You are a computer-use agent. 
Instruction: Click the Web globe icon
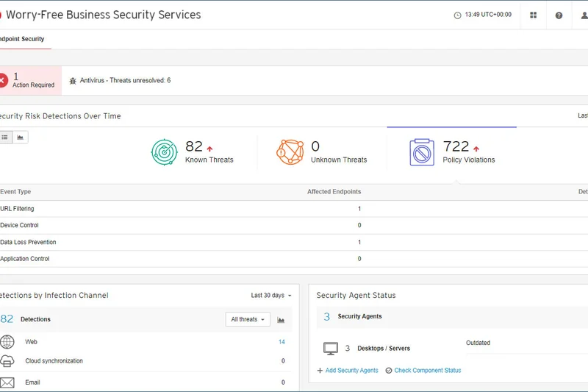[7, 342]
